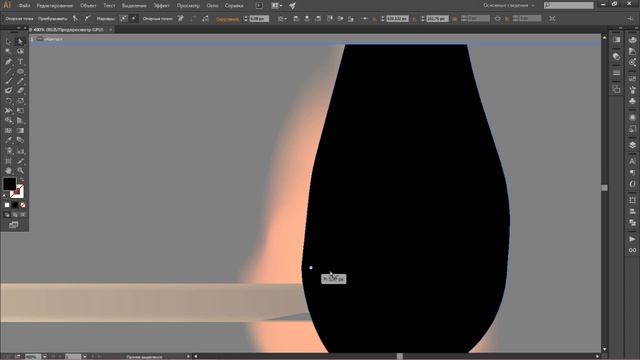
Task: Select the Direct Selection tool
Action: pyautogui.click(x=20, y=41)
